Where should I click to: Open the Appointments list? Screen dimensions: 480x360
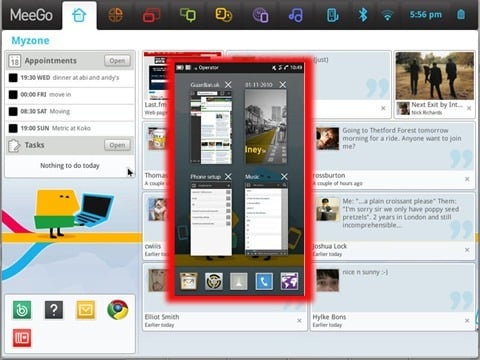tap(117, 61)
